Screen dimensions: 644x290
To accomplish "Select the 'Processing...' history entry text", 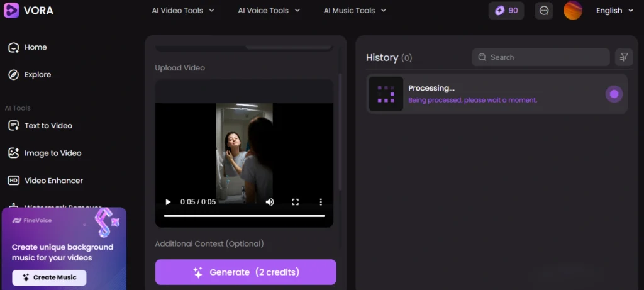I will [431, 88].
